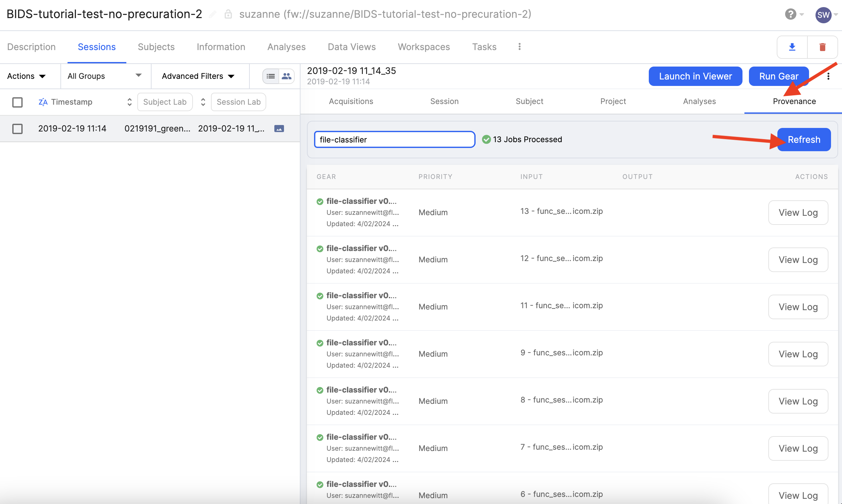The height and width of the screenshot is (504, 842).
Task: Select the 0219191_green subject cell
Action: click(x=157, y=128)
